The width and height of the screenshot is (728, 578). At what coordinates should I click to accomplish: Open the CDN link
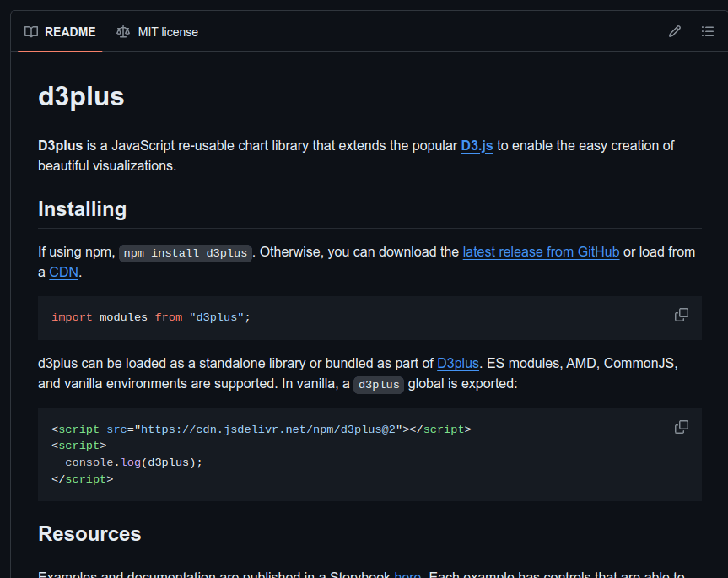coord(63,272)
